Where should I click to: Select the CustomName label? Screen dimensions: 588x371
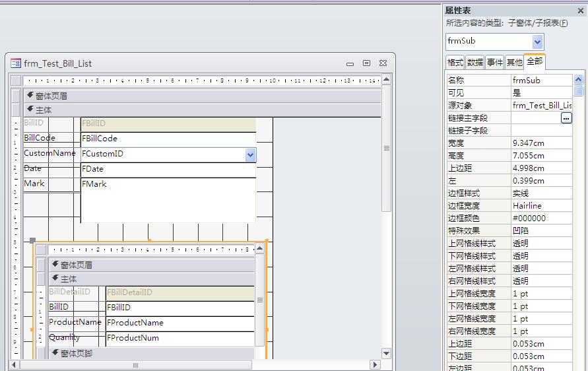point(49,153)
